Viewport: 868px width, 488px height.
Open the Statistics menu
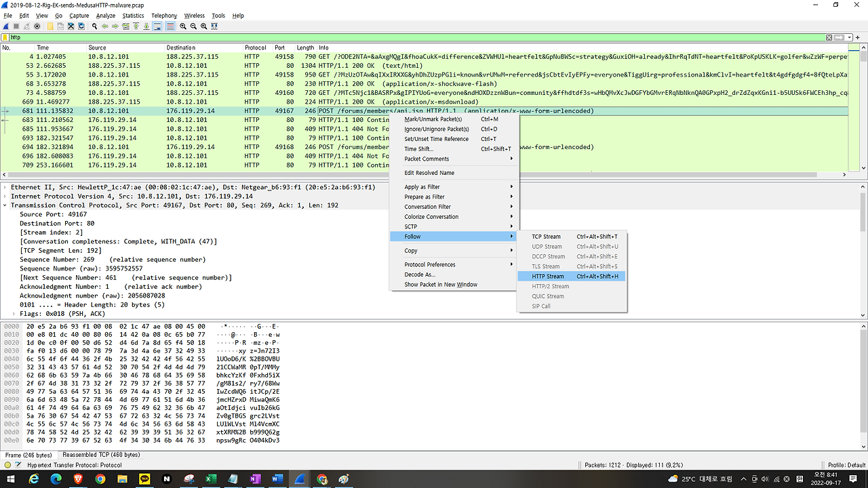133,16
